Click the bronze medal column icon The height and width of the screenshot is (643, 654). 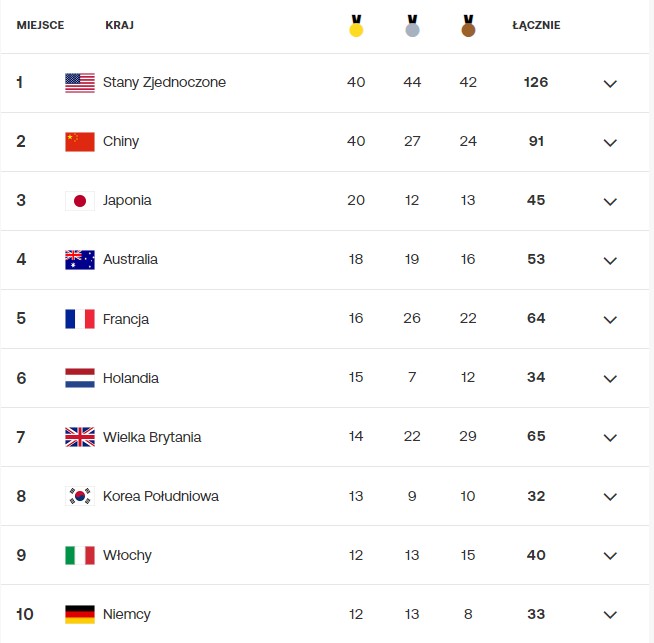468,26
